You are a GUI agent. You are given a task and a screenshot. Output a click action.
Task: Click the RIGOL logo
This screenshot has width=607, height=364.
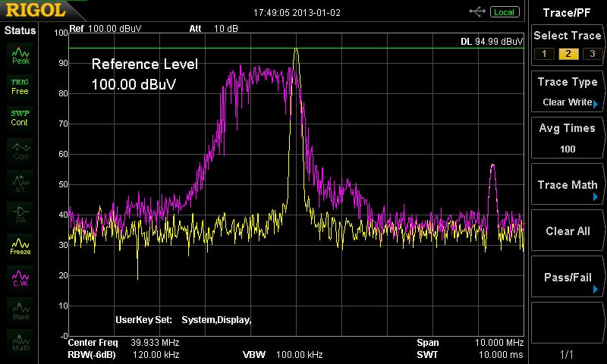tap(36, 11)
